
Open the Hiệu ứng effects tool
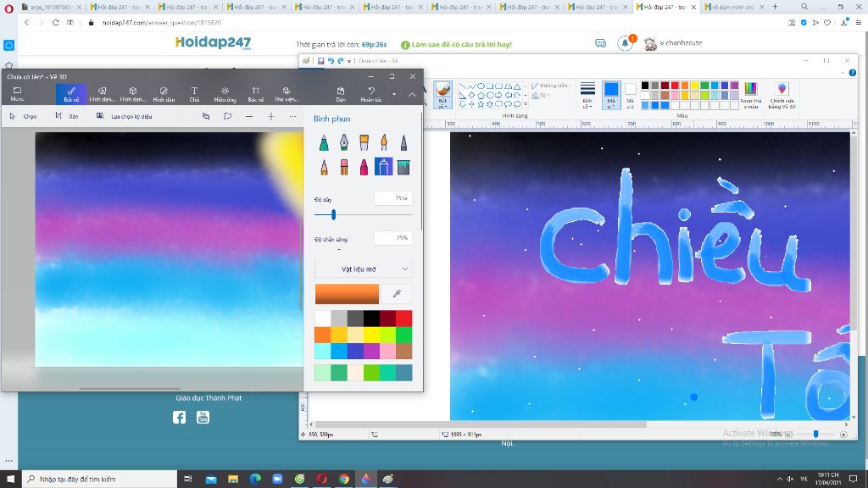point(225,93)
